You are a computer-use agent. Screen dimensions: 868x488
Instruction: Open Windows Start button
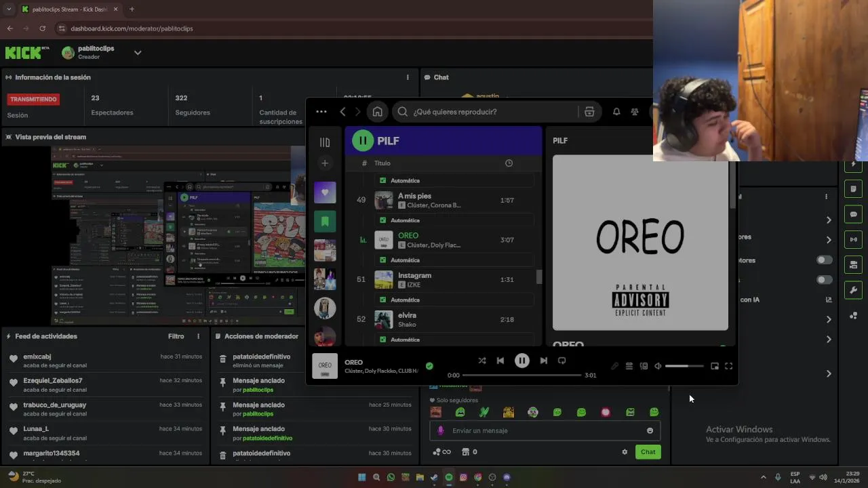[x=361, y=477]
